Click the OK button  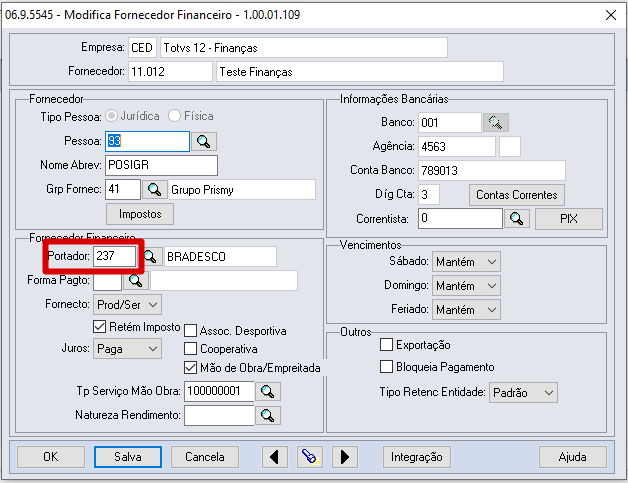pyautogui.click(x=51, y=457)
